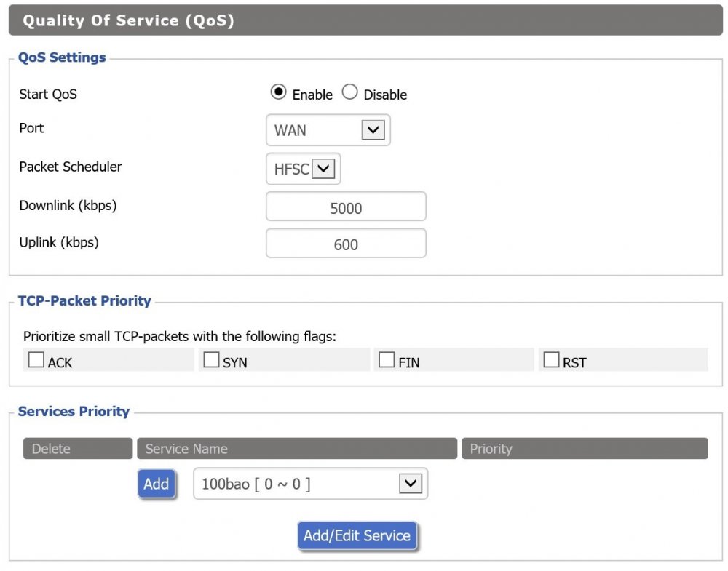Image resolution: width=728 pixels, height=571 pixels.
Task: Focus the Uplink (kbps) field showing 600
Action: (x=346, y=244)
